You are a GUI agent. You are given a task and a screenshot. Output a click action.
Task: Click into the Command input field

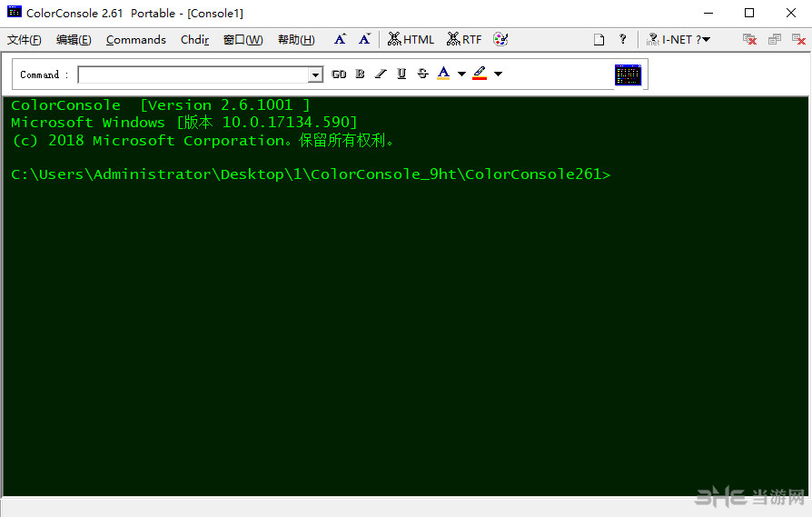click(x=193, y=75)
